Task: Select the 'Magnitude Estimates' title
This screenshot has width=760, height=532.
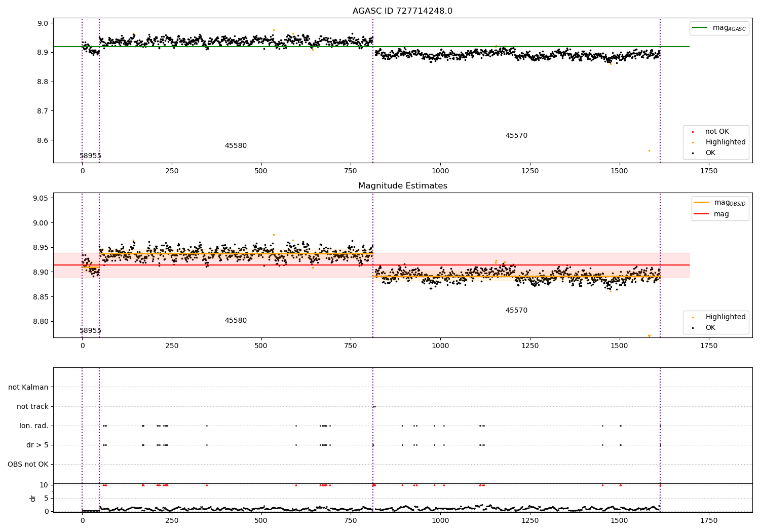Action: click(x=402, y=186)
